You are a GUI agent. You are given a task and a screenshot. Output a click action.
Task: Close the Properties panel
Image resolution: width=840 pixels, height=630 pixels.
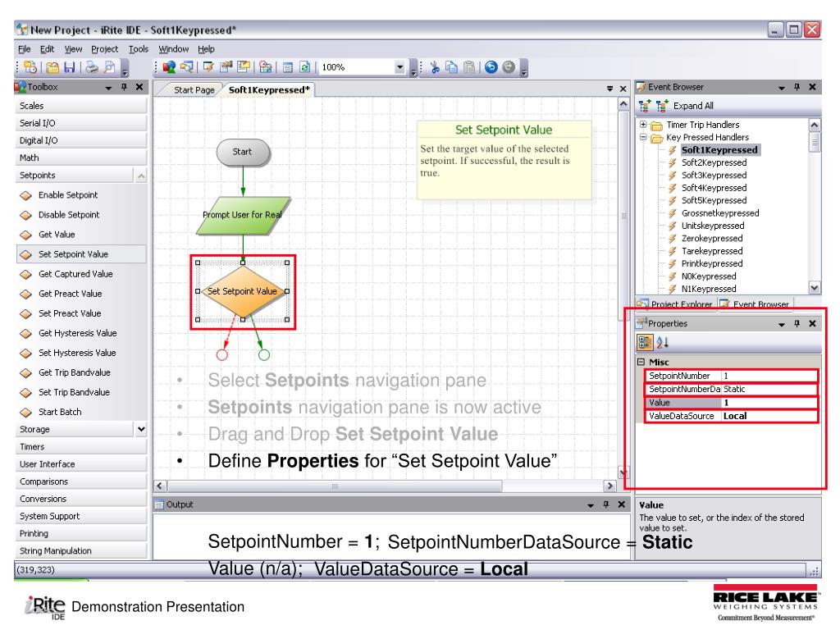coord(812,323)
